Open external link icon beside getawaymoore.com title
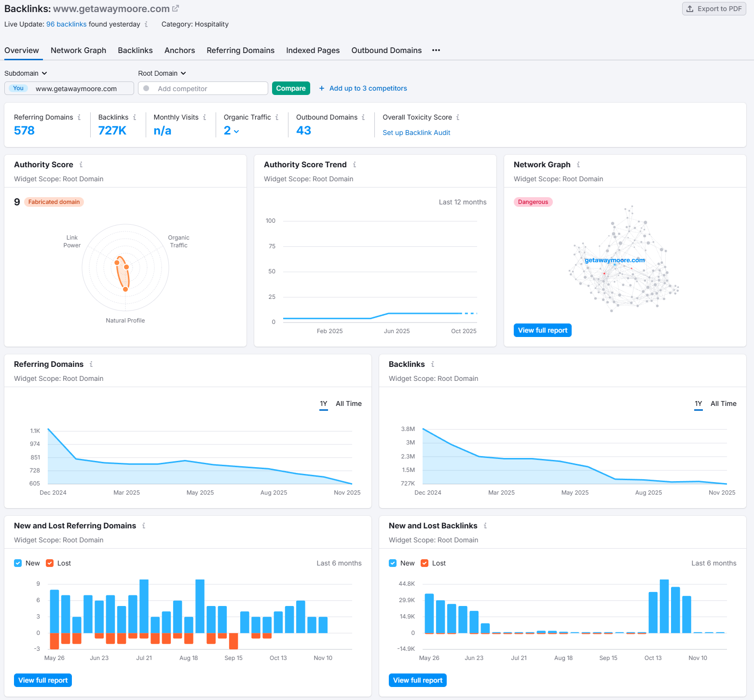This screenshot has height=700, width=754. click(176, 9)
